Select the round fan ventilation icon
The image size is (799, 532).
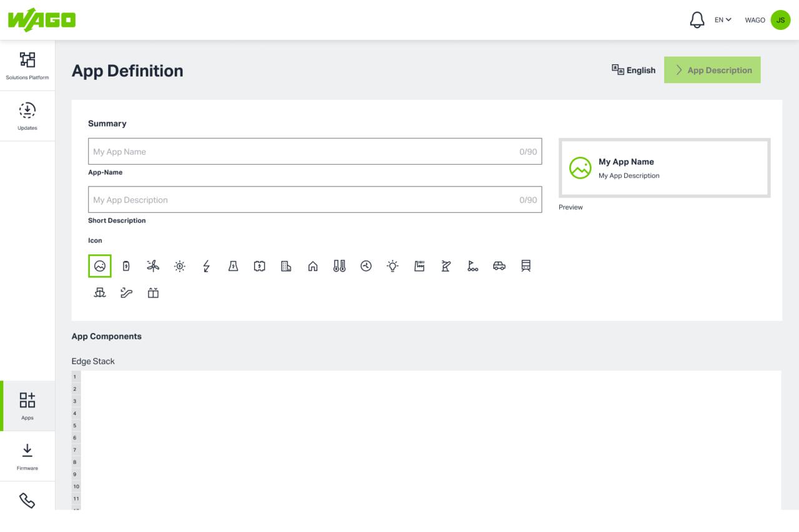(366, 266)
